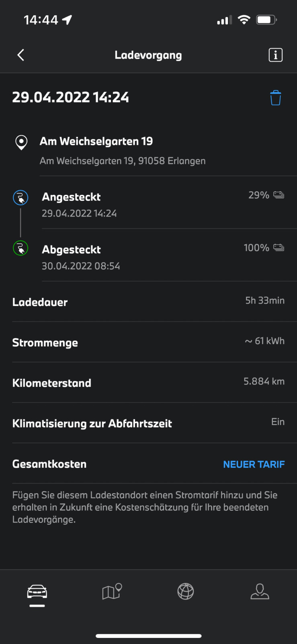Screen dimensions: 297x644
Task: Tap the back arrow in the header
Action: (x=21, y=55)
